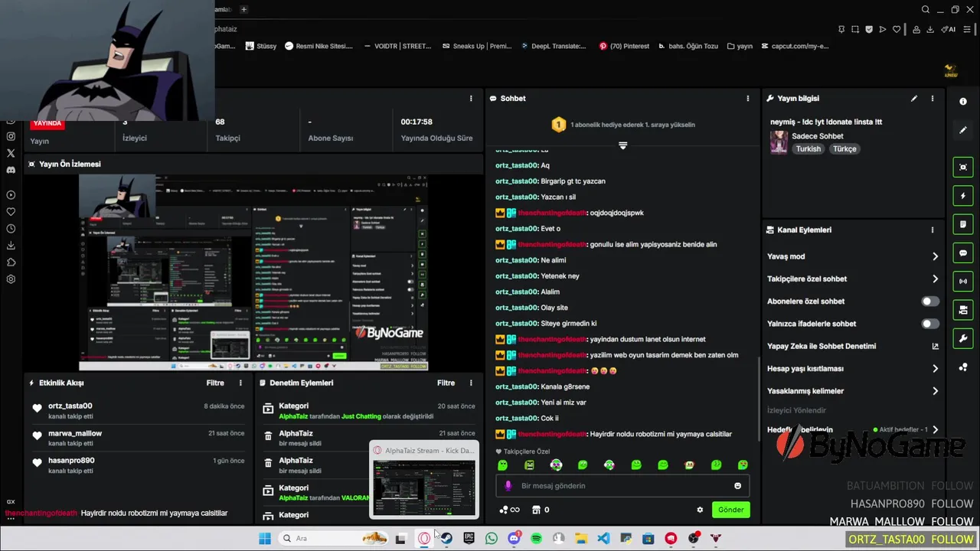Click the Turkish tag chip

(x=808, y=148)
